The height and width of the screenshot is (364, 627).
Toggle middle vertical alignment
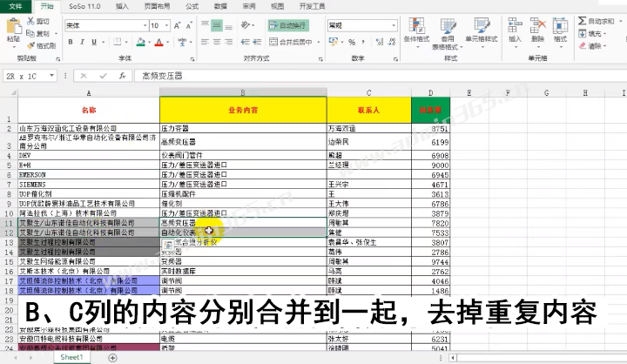[x=217, y=25]
